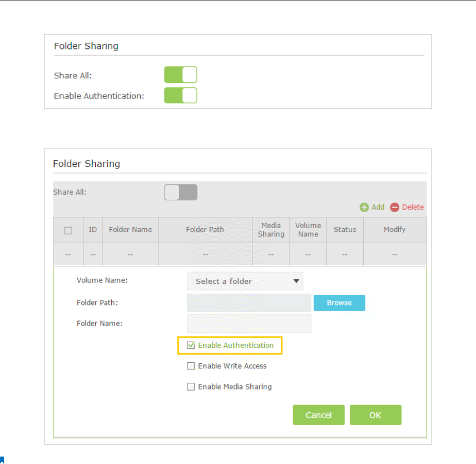Viewport: 476px width, 464px height.
Task: Check the table header select-all checkbox
Action: 68,230
